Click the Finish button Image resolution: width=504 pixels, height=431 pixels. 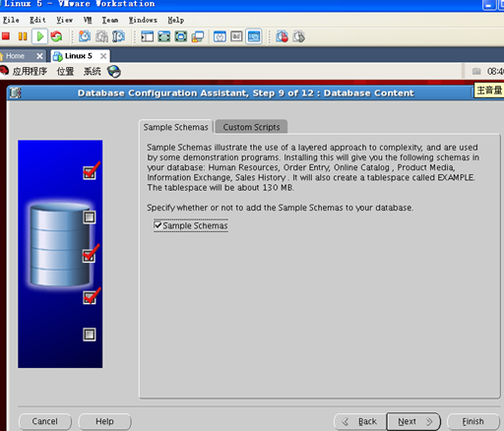[473, 421]
